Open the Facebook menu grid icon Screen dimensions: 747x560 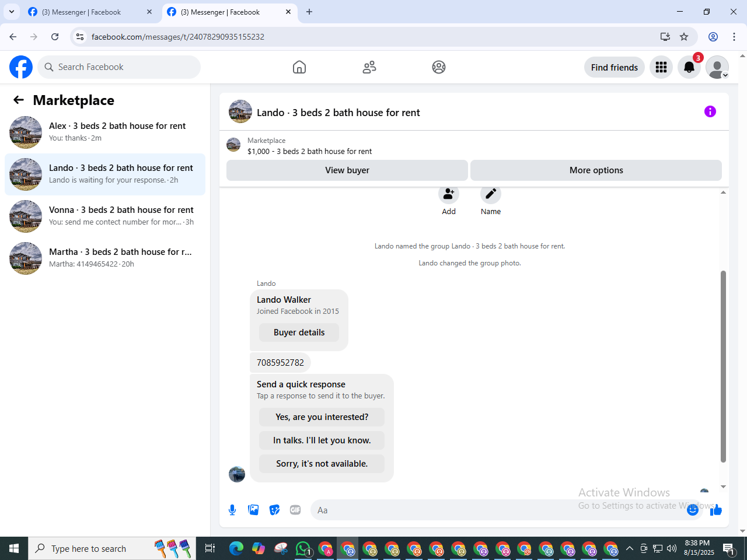pyautogui.click(x=661, y=67)
